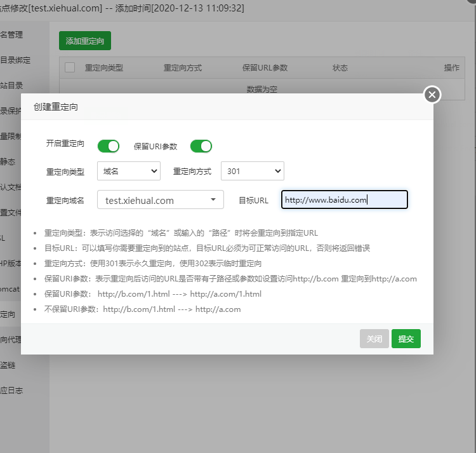476x453 pixels.
Task: Open the 名管理 sidebar item
Action: click(x=11, y=35)
